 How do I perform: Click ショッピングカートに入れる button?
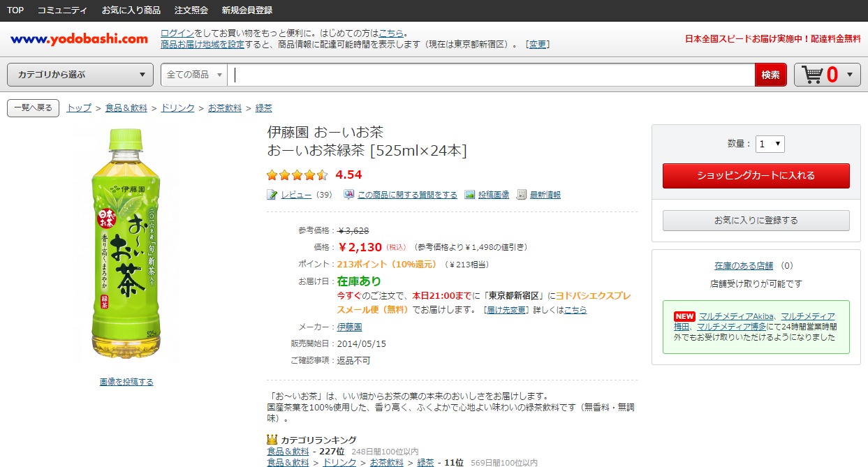click(756, 176)
